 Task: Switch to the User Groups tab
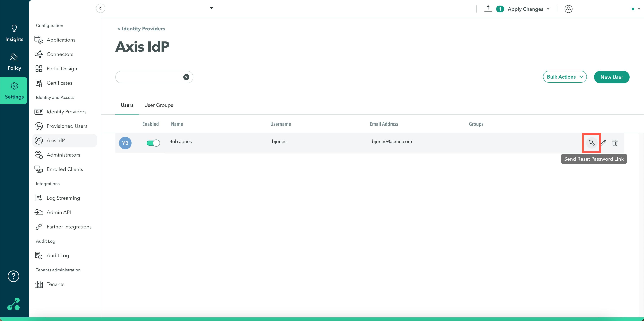(x=158, y=105)
